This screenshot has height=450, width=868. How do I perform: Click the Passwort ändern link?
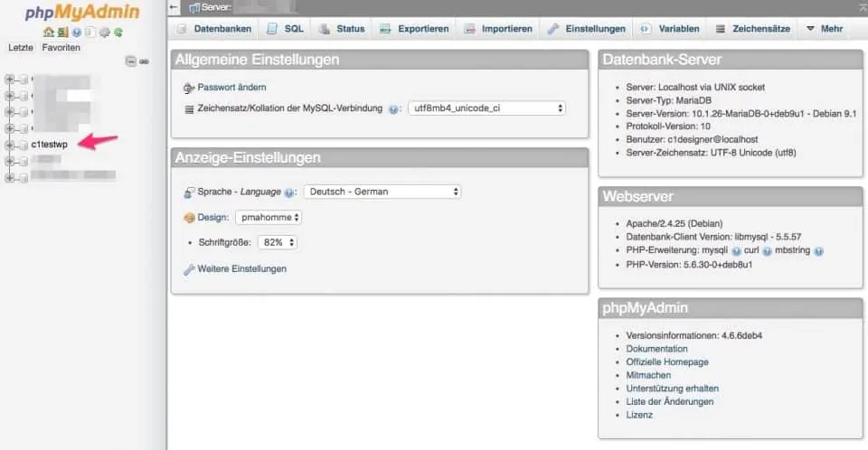[x=231, y=88]
